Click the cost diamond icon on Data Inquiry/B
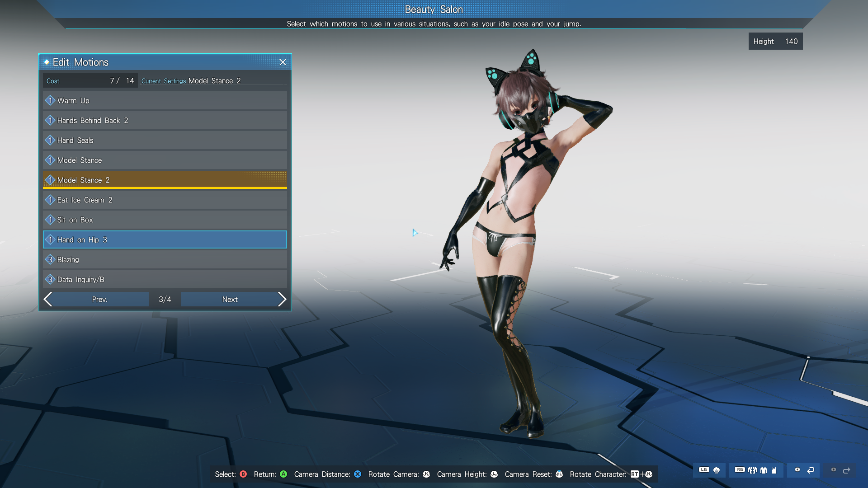Viewport: 868px width, 488px height. point(50,279)
